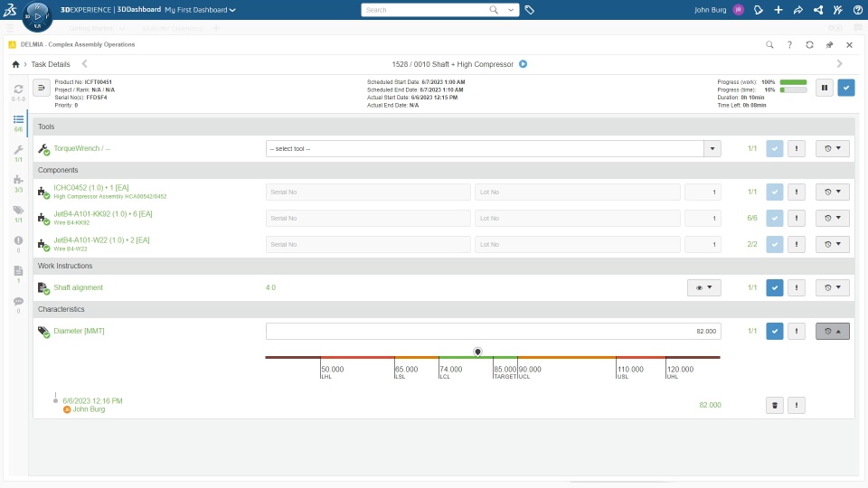Go to the next task arrow
868x488 pixels.
(x=839, y=63)
